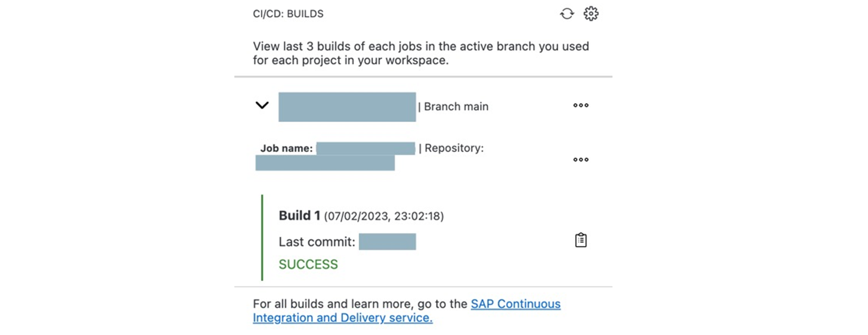Click the Job name label
Image resolution: width=868 pixels, height=335 pixels.
coord(286,148)
